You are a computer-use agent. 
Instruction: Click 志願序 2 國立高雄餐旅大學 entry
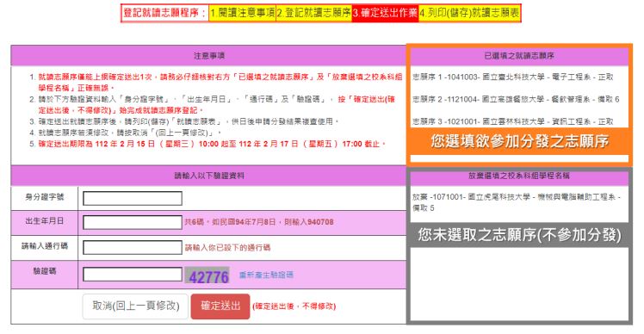point(516,99)
